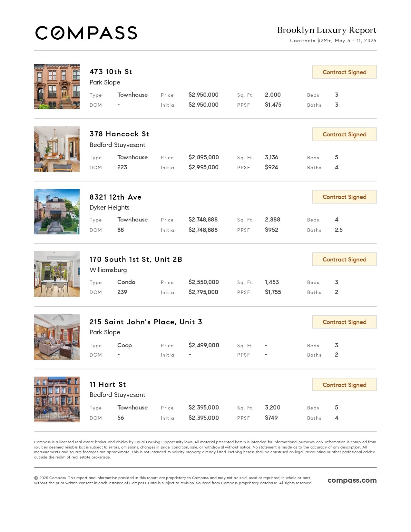This screenshot has width=411, height=532.
Task: Open the 170 South 1st St dining photo
Action: (x=57, y=274)
